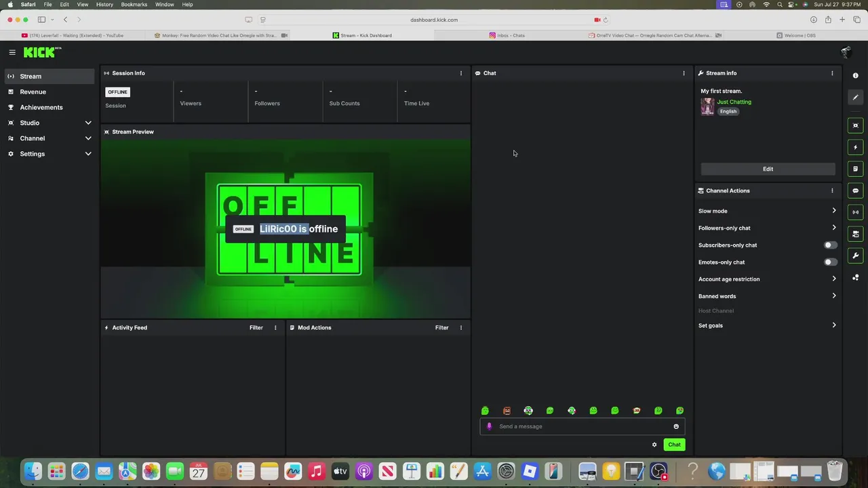The height and width of the screenshot is (488, 868).
Task: Open OBS from the Dock
Action: coord(658,471)
